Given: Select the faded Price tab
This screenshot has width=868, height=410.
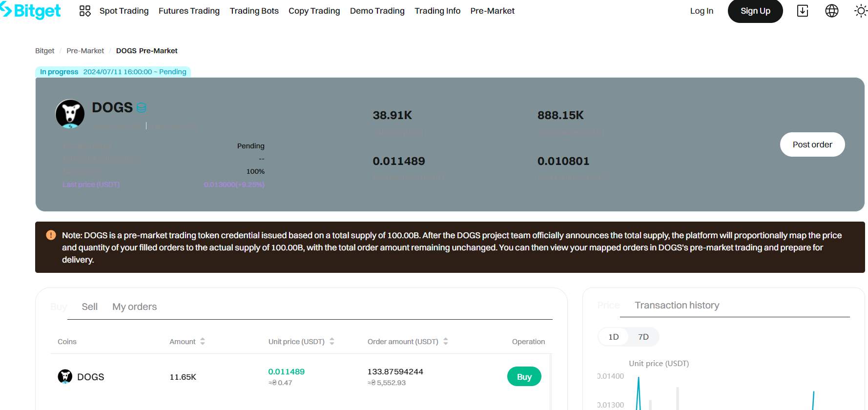Looking at the screenshot, I should pos(609,305).
